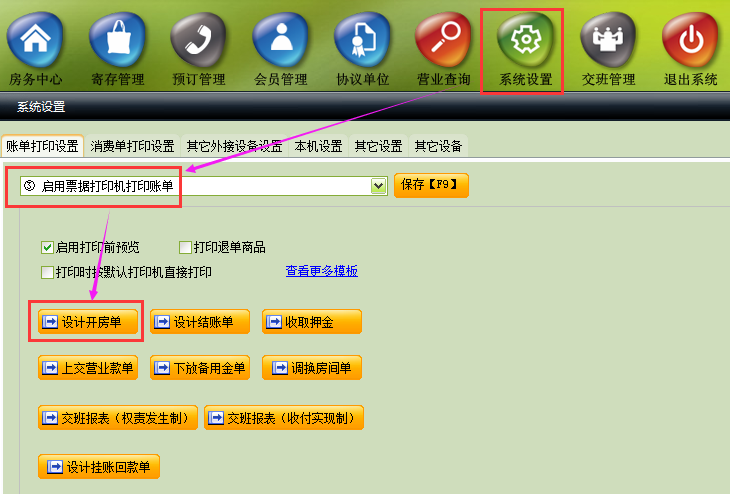Click the 退出系统 power icon
Viewport: 730px width, 494px height.
[690, 40]
